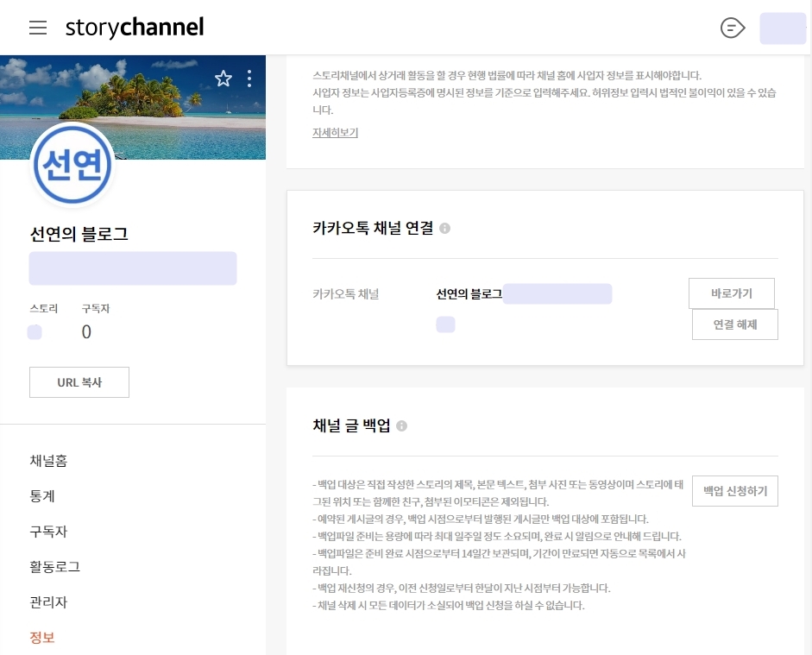Go to the 구독자 subscribers section
This screenshot has height=655, width=812.
tap(47, 532)
